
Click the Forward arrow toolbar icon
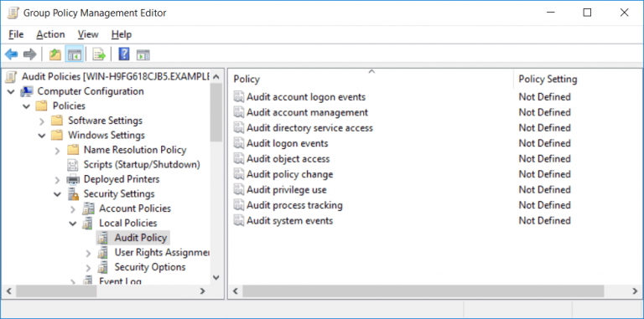[29, 54]
